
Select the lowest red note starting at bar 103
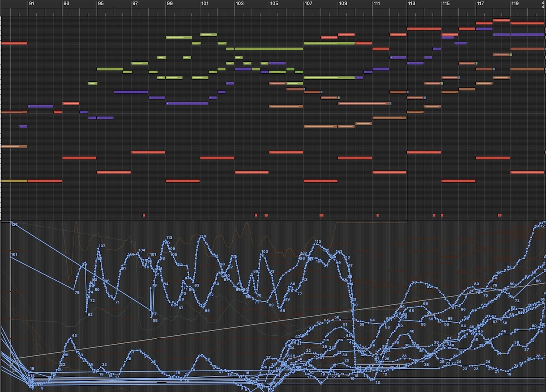[252, 172]
